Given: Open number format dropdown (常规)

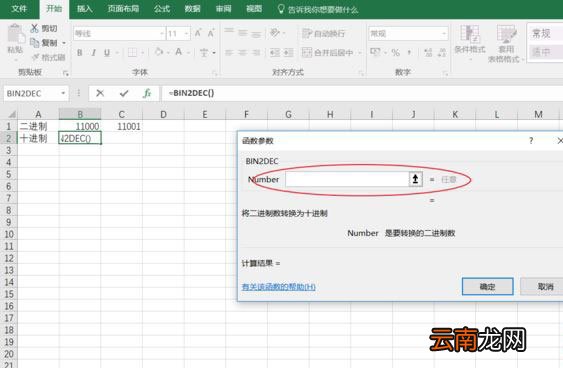Looking at the screenshot, I should coord(444,34).
